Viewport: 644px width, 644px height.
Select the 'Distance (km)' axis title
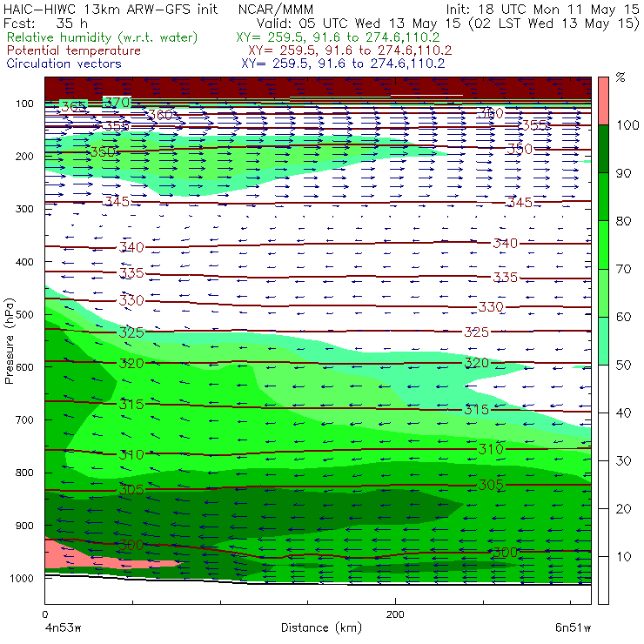[x=322, y=627]
